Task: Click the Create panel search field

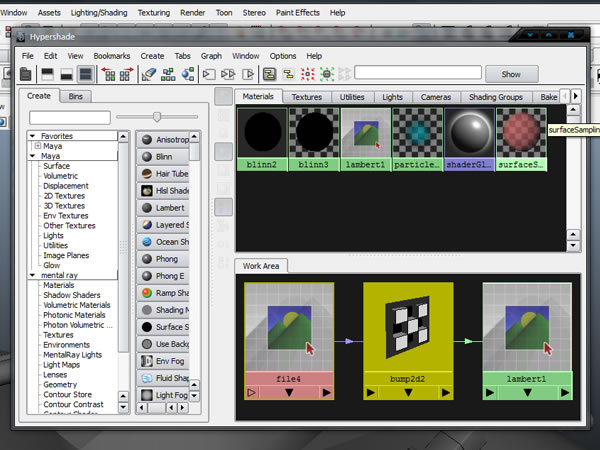Action: (x=70, y=117)
